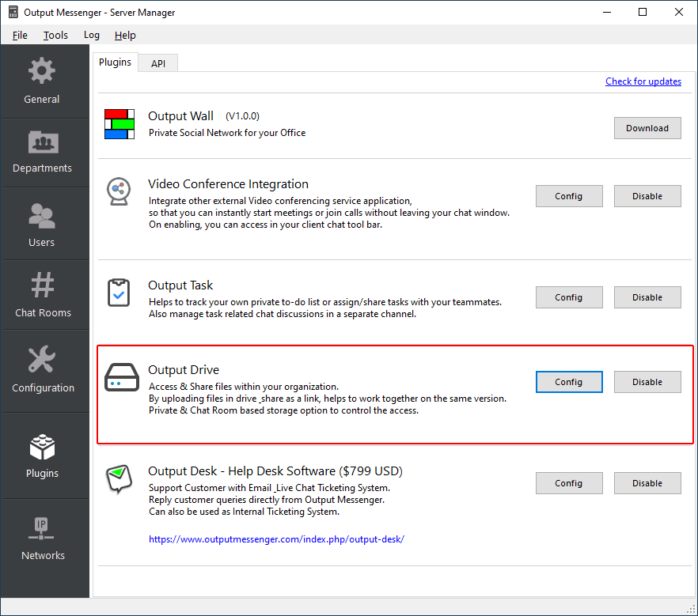The width and height of the screenshot is (698, 616).
Task: Disable the Output Drive plugin
Action: (x=647, y=382)
